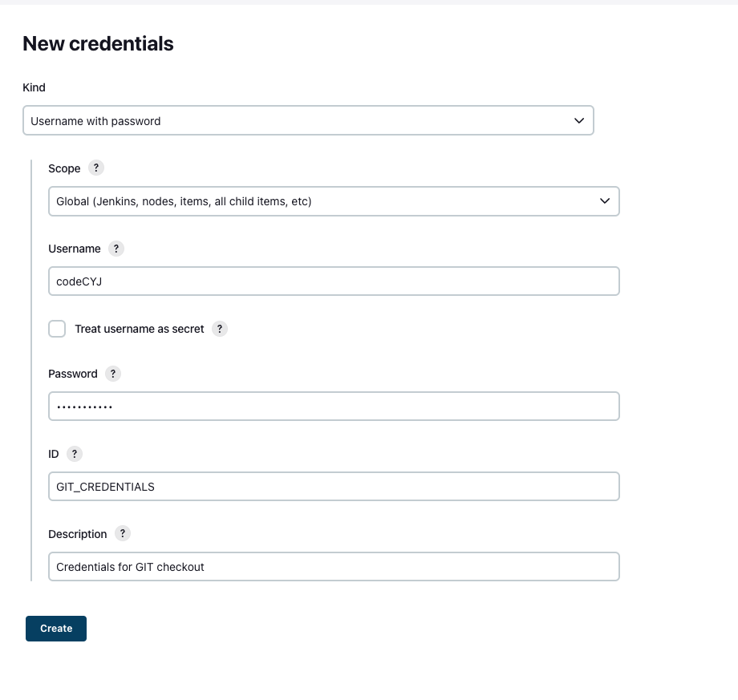The width and height of the screenshot is (738, 700).
Task: Open the Kind dropdown showing Username with password
Action: click(308, 120)
